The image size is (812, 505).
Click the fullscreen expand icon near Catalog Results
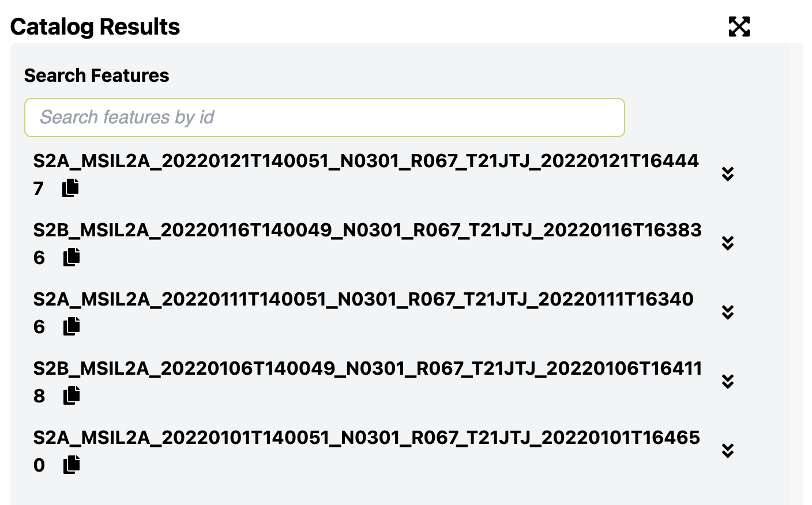(x=739, y=27)
